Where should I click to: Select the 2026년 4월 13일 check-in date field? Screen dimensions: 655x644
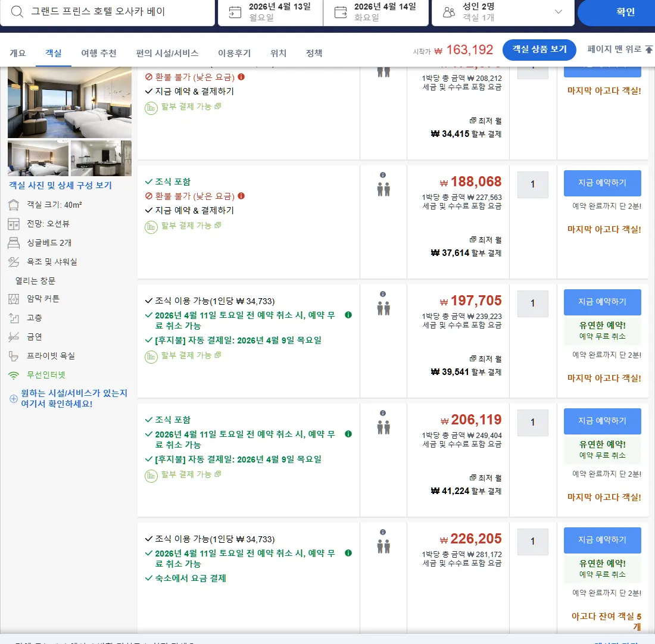[x=271, y=12]
